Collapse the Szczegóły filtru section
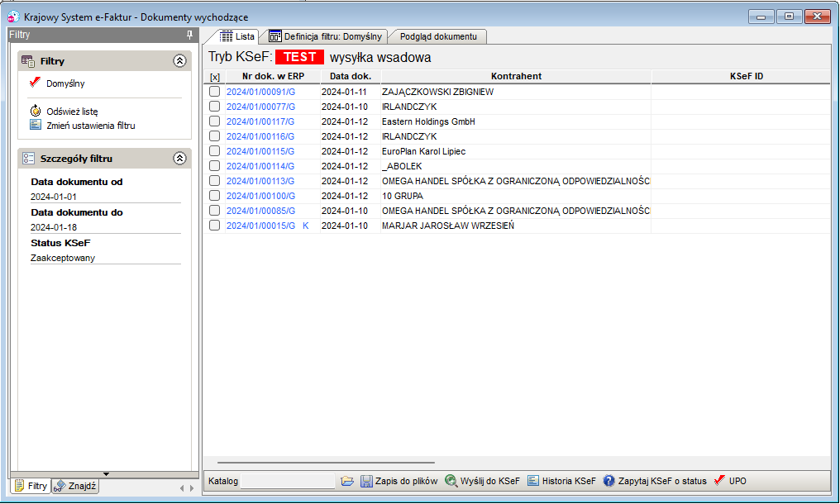 (180, 159)
